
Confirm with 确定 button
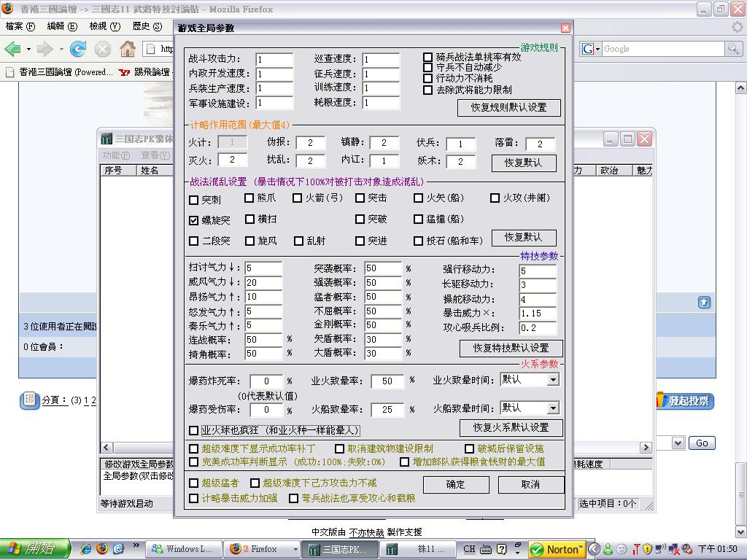point(456,484)
